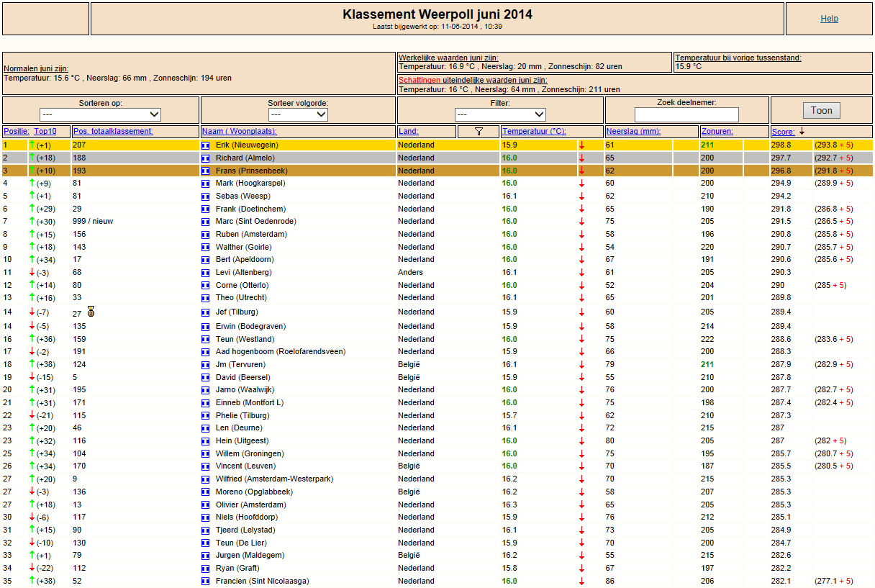Image resolution: width=875 pixels, height=588 pixels.
Task: Click the blue icon beside Francien (Sint Nicolaasga)
Action: coord(205,582)
